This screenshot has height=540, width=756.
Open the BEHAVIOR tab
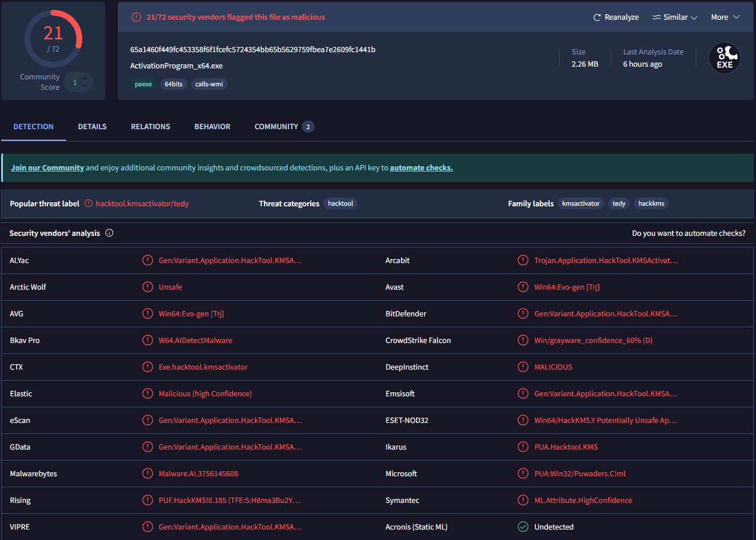(212, 126)
